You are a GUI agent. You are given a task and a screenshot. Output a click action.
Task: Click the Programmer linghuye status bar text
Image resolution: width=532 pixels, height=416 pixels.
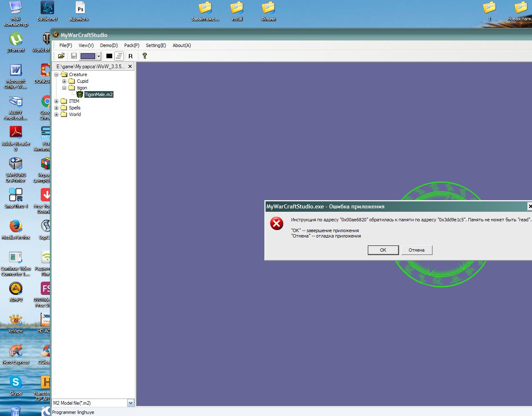click(x=73, y=412)
